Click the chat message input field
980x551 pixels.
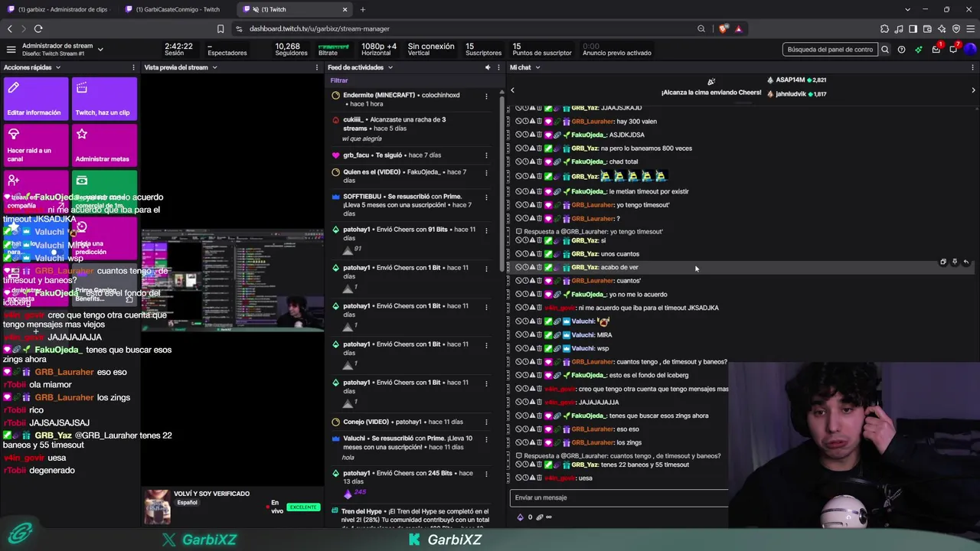(x=619, y=497)
